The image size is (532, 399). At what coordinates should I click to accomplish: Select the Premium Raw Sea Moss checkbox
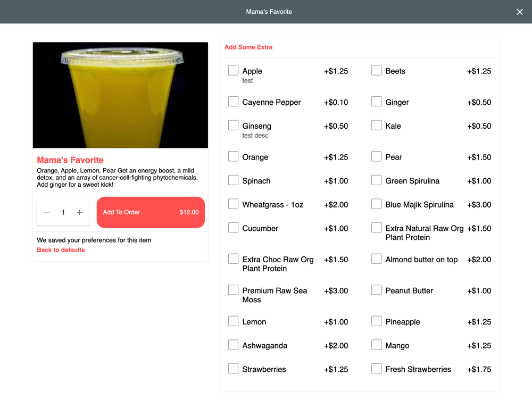(x=233, y=290)
